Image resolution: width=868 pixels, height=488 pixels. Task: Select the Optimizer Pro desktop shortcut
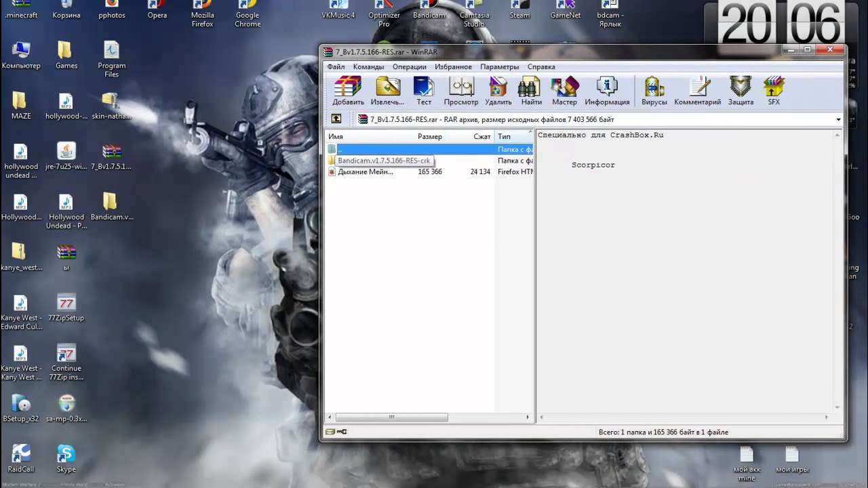pyautogui.click(x=384, y=14)
